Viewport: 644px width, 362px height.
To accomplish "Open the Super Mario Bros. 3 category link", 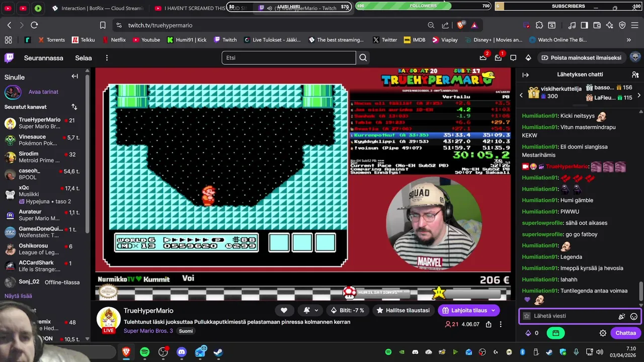I will (148, 331).
